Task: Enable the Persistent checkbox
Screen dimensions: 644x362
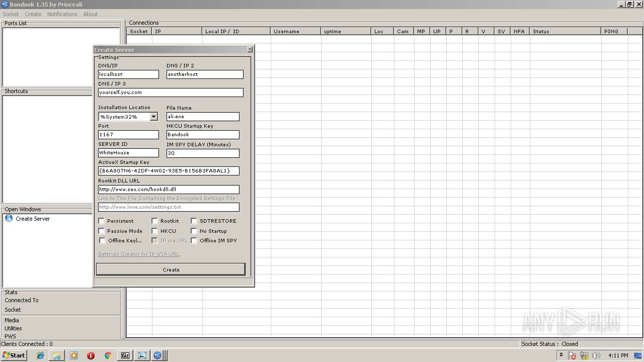Action: pos(101,221)
